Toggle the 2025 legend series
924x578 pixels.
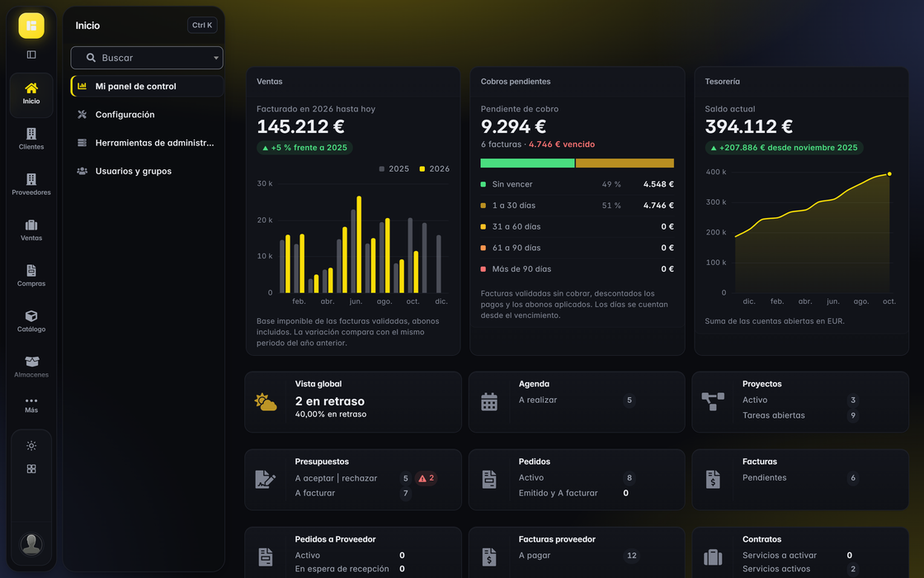[394, 168]
